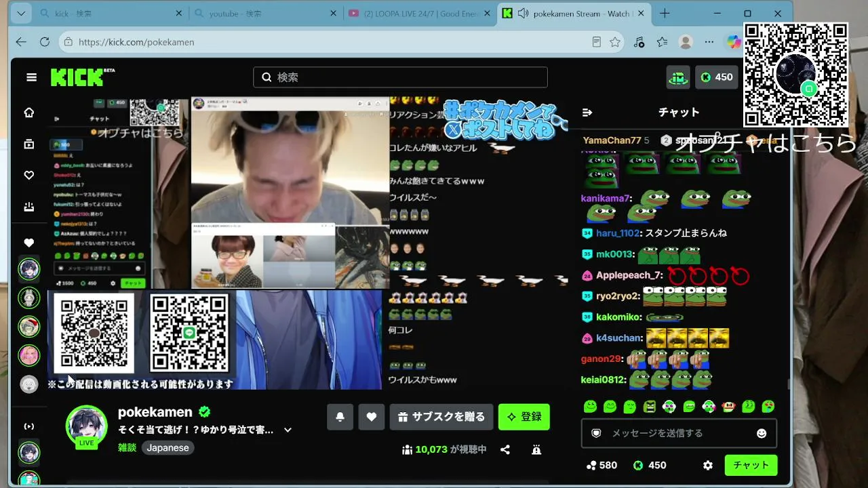Focus the 検索 search box

[x=400, y=77]
